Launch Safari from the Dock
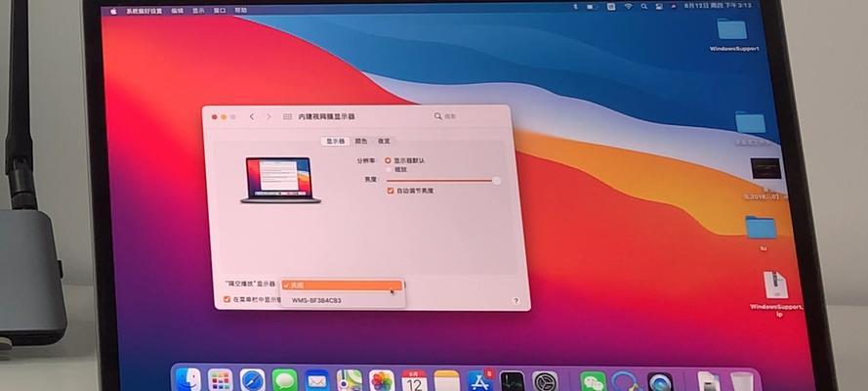Image resolution: width=868 pixels, height=391 pixels. pyautogui.click(x=253, y=381)
